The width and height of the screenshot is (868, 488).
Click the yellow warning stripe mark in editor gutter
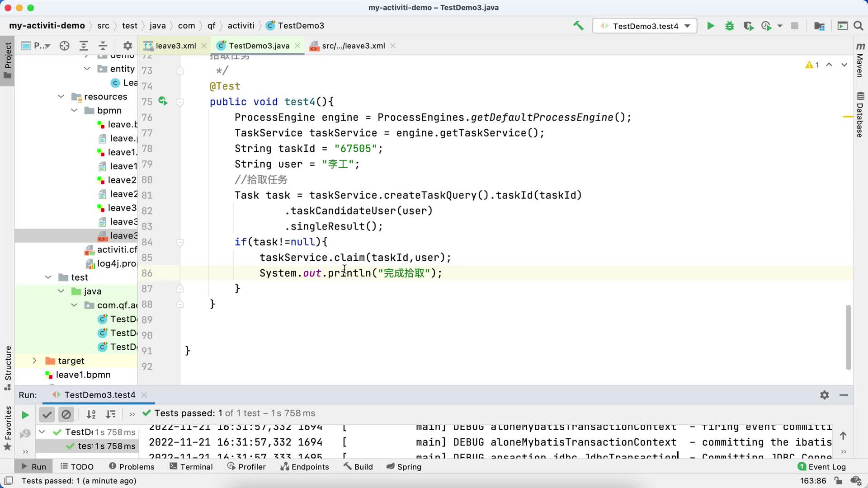point(848,117)
